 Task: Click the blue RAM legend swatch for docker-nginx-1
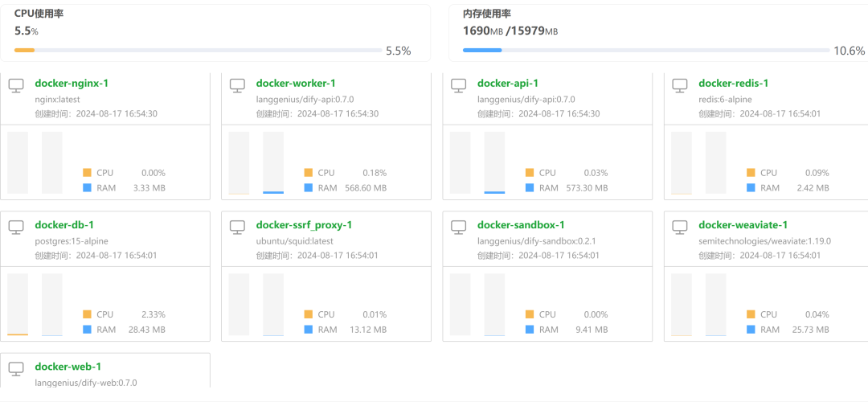(87, 187)
